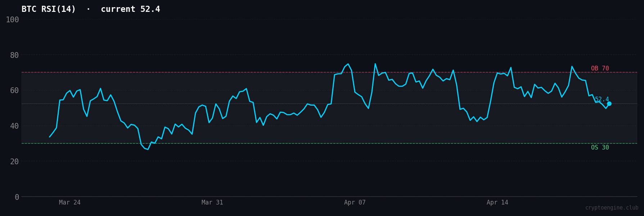
Task: Select the OB 70 overbought label
Action: (600, 69)
